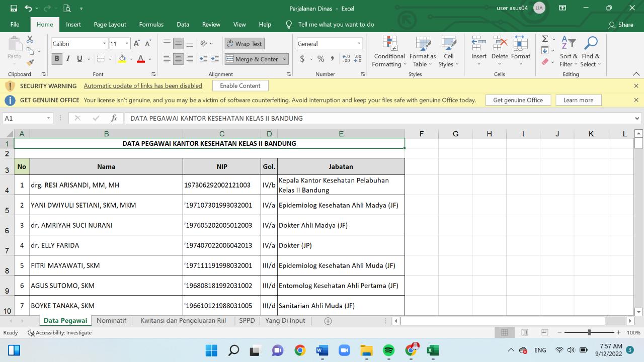
Task: Click the Get genuine Office button
Action: 518,100
